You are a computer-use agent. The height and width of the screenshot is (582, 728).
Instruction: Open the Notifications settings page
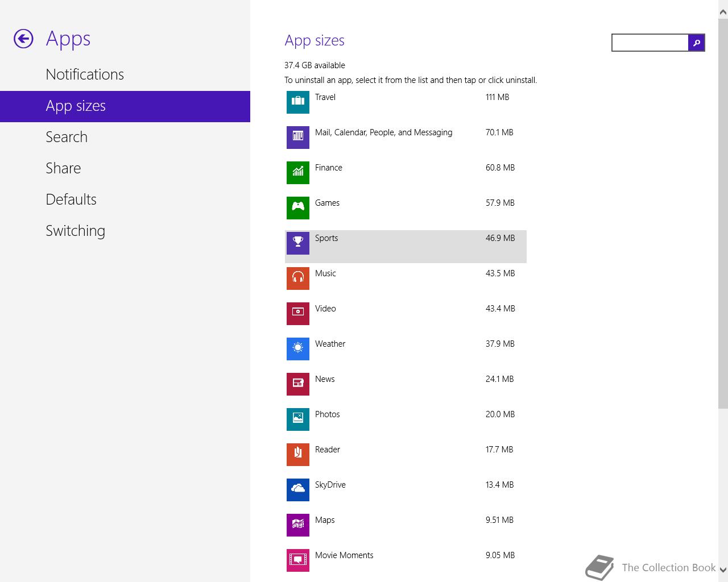(x=85, y=74)
